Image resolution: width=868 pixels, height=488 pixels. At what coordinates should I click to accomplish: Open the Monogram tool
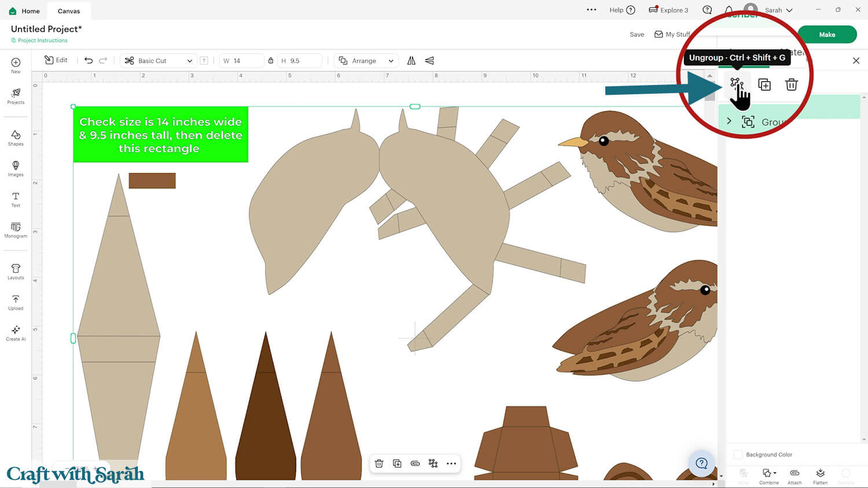(x=16, y=230)
